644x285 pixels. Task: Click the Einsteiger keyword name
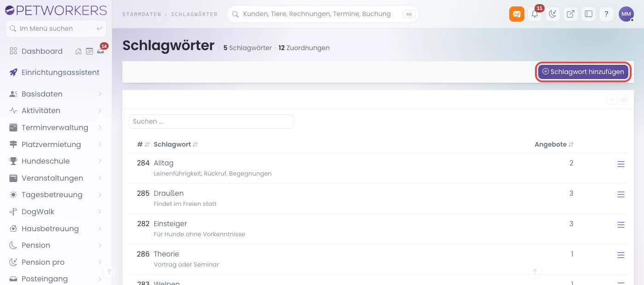(x=170, y=224)
